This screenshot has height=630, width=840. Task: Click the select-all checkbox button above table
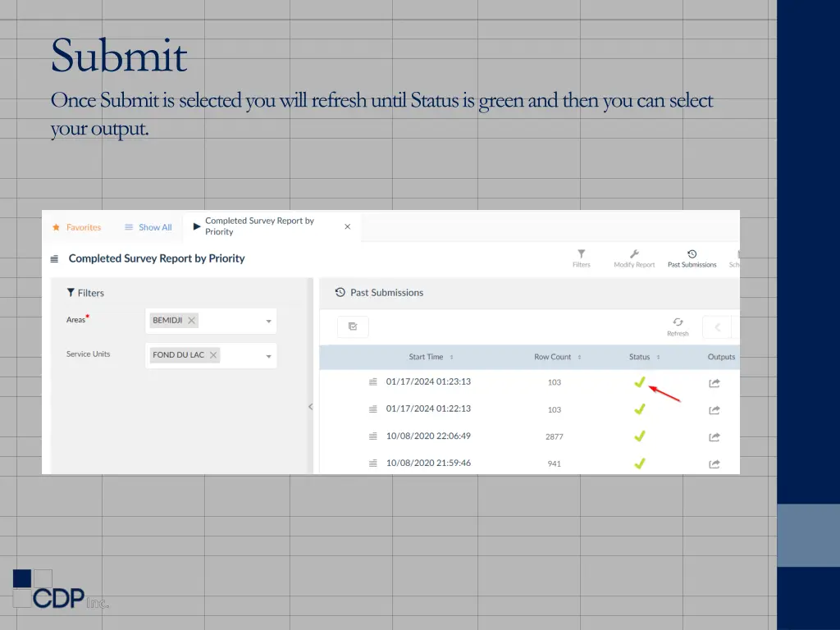point(353,326)
